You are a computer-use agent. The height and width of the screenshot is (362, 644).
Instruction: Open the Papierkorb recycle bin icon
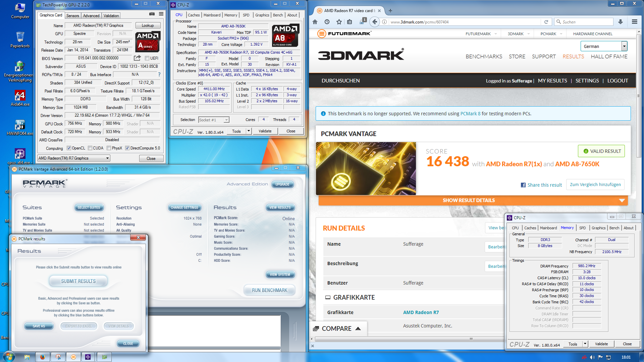(20, 40)
